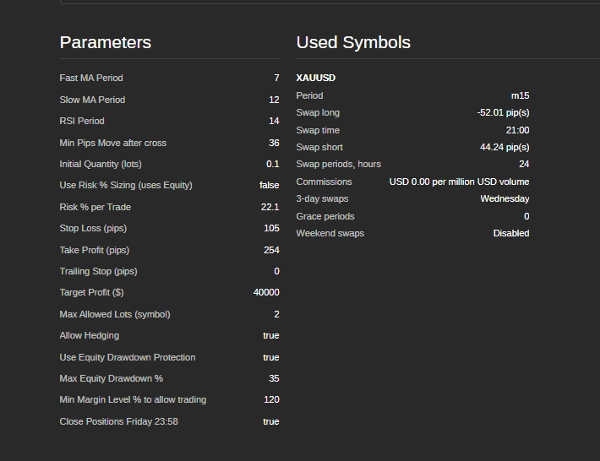
Task: Click the Trailing Stop value 0
Action: pyautogui.click(x=277, y=271)
